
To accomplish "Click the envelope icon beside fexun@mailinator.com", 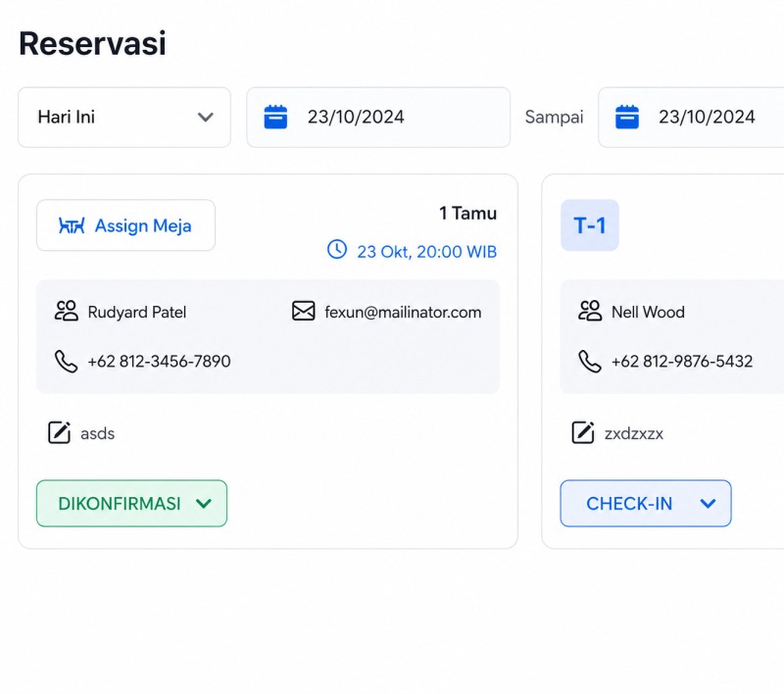I will 304,311.
